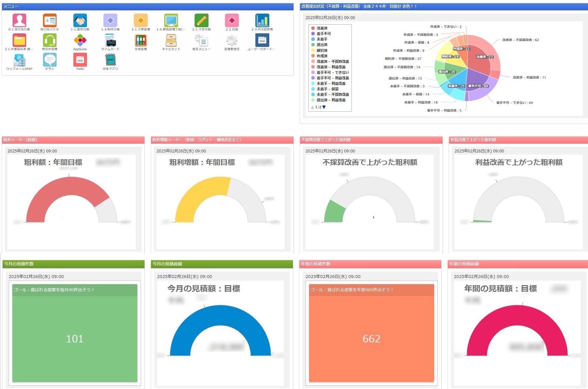
Task: Open the ウェブメールIMAP mail icon
Action: 19,60
